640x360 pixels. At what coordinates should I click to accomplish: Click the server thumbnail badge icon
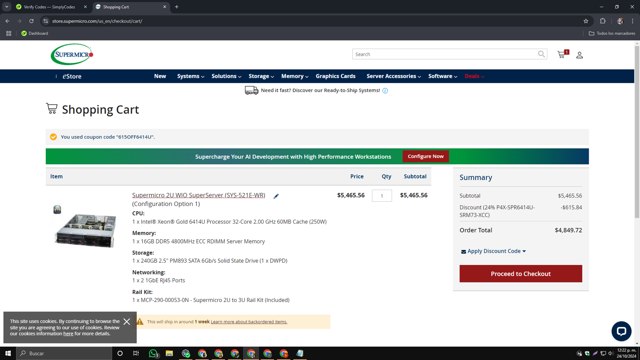[x=57, y=209]
